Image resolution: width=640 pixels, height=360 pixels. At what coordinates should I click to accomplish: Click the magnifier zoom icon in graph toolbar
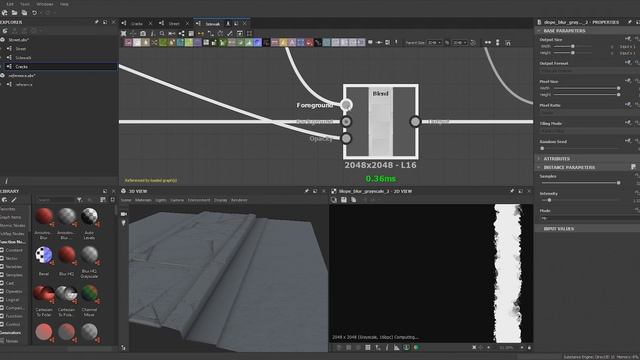click(x=162, y=33)
